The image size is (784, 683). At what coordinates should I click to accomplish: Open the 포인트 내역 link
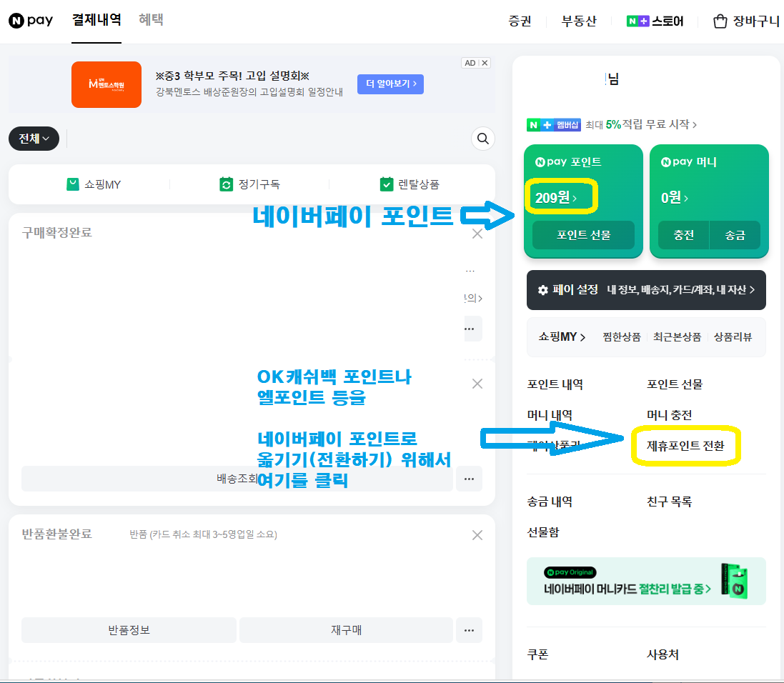[x=555, y=384]
